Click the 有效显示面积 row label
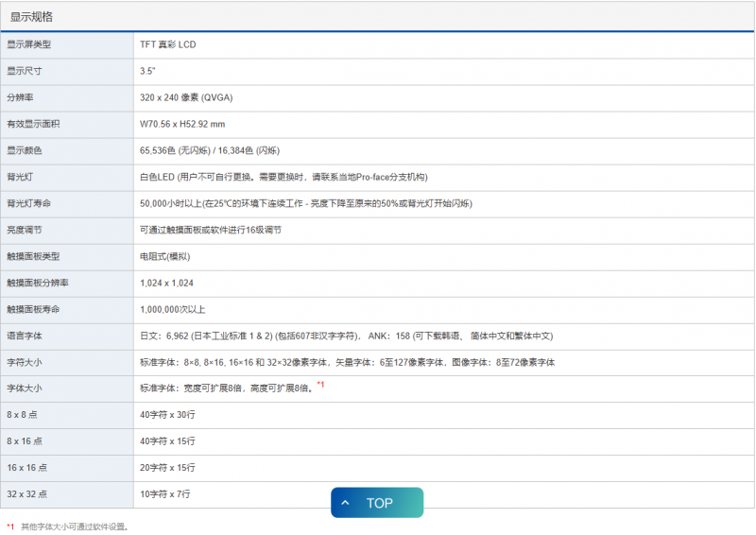756x535 pixels. coord(33,124)
